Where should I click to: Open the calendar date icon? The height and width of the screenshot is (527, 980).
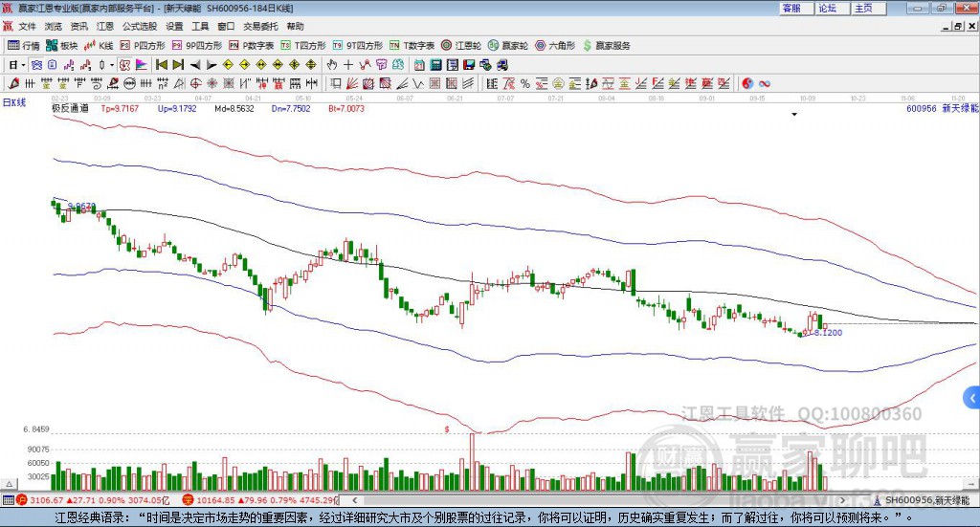click(x=419, y=65)
